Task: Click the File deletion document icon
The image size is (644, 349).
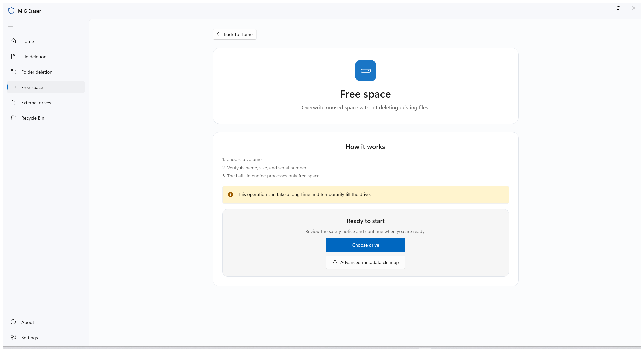Action: (13, 56)
